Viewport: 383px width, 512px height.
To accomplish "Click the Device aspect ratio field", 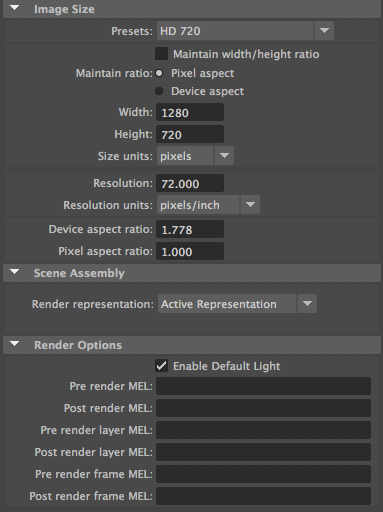I will 190,229.
